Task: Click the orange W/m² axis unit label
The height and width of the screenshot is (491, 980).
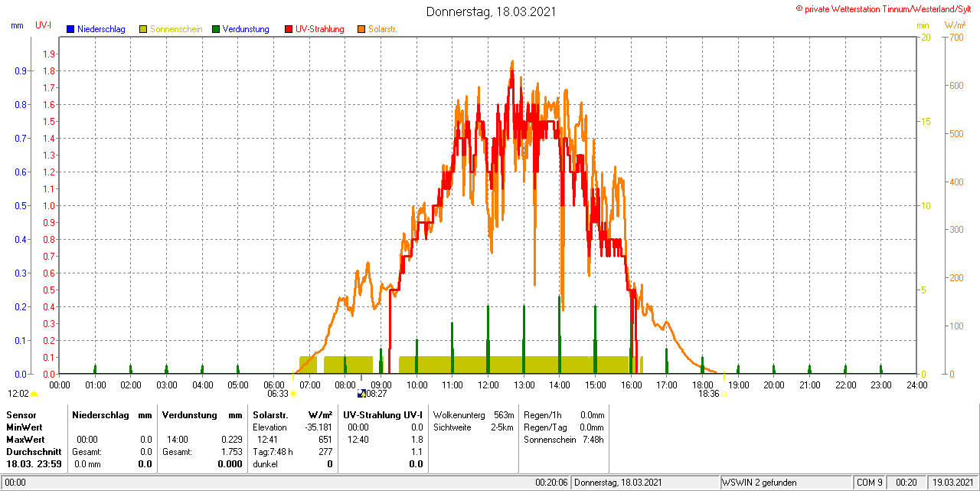Action: pyautogui.click(x=955, y=25)
